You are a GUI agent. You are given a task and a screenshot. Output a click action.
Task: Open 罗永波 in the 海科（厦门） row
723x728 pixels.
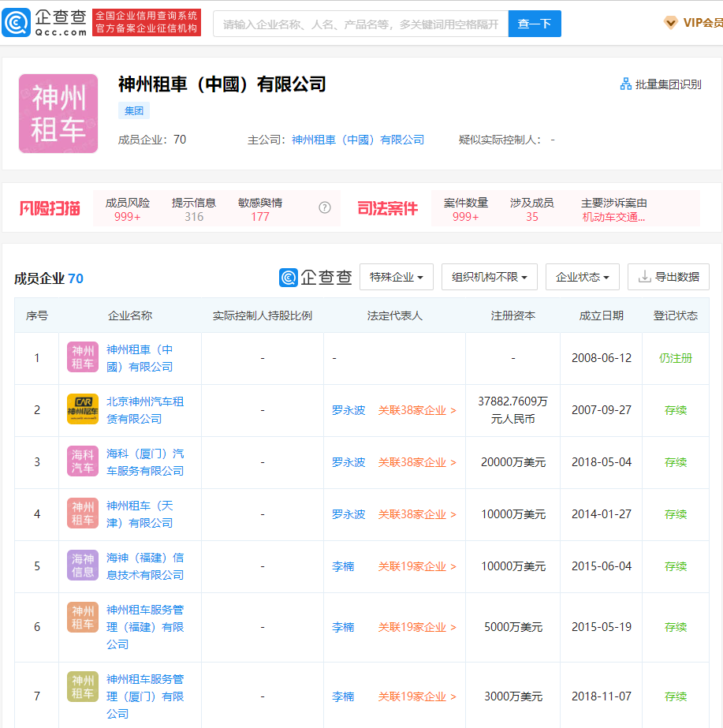coord(348,462)
